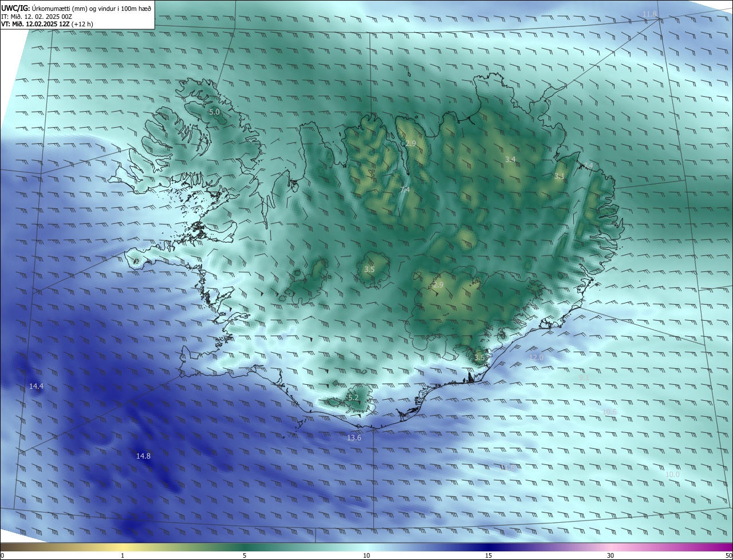Click the 14.8 value label

click(x=143, y=456)
